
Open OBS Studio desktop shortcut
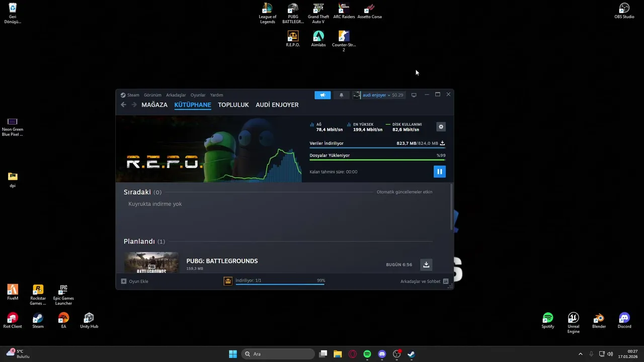click(x=624, y=11)
